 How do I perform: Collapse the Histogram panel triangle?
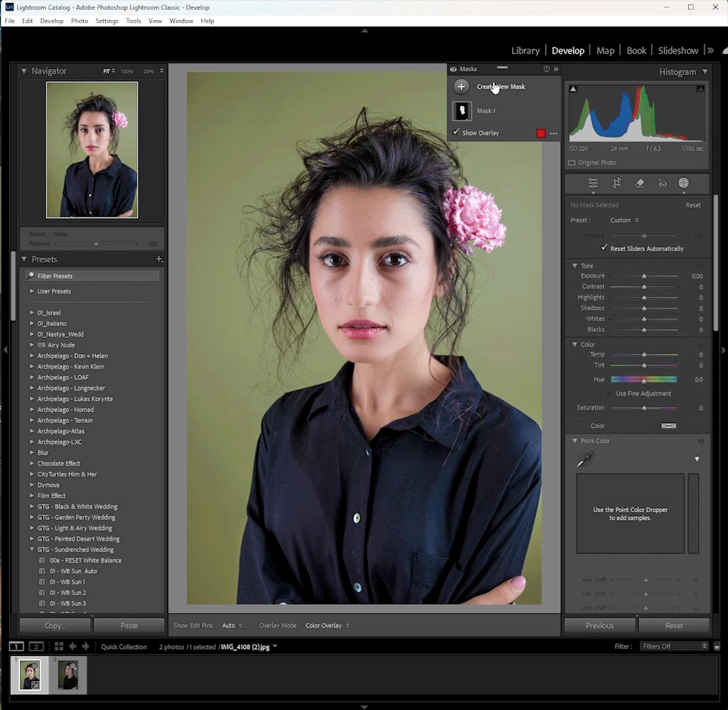point(705,72)
